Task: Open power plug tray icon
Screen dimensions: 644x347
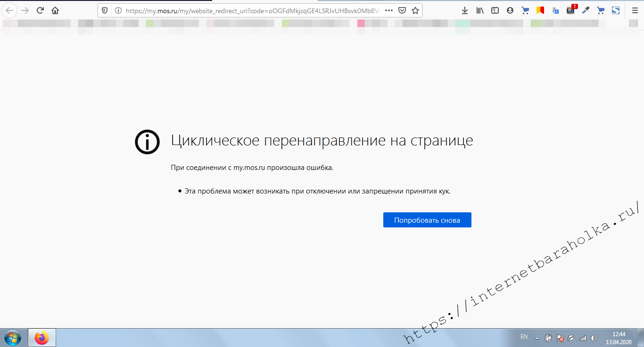Action: click(x=548, y=338)
